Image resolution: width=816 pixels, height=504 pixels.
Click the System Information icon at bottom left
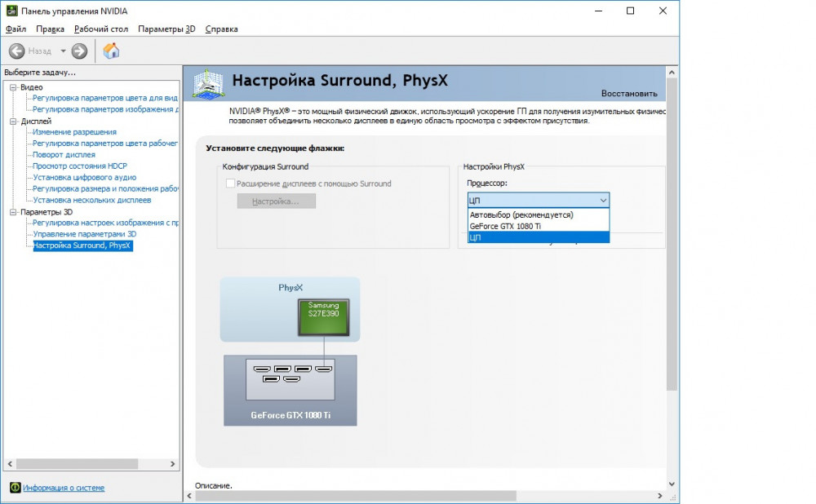(x=15, y=488)
